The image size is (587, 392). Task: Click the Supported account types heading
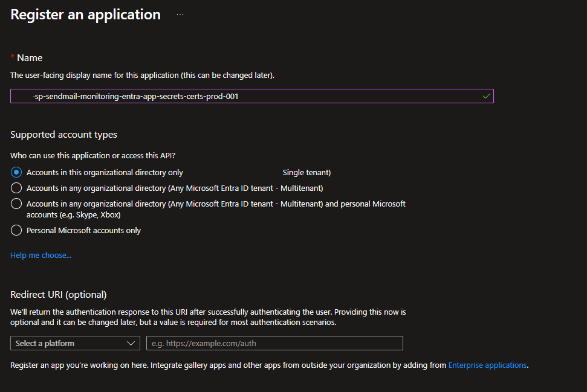(x=63, y=135)
